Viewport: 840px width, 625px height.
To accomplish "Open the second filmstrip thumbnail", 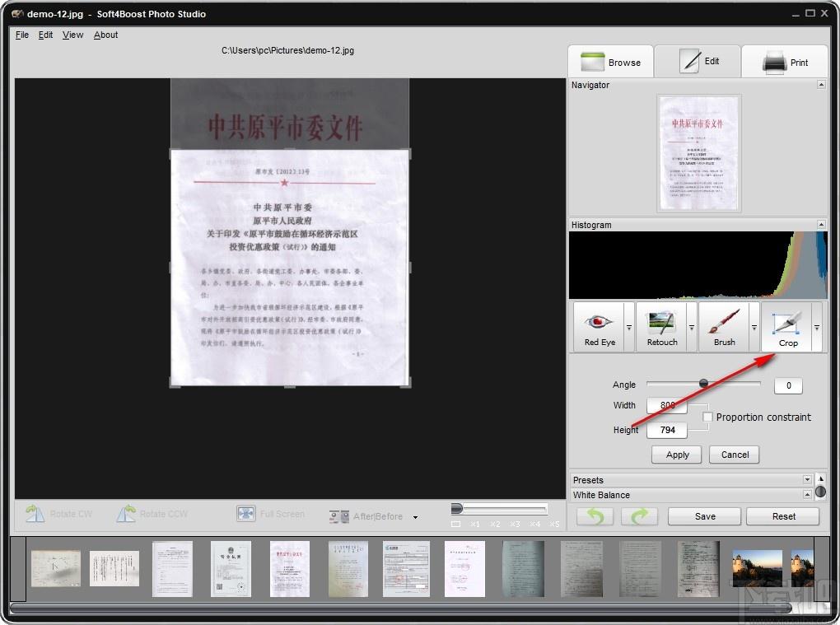I will click(x=114, y=568).
